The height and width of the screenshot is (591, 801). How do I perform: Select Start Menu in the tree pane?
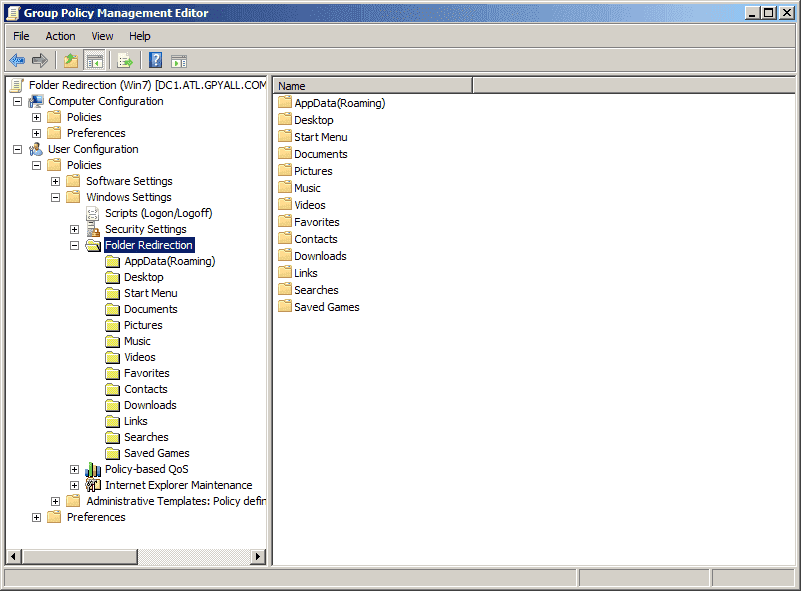pyautogui.click(x=151, y=293)
